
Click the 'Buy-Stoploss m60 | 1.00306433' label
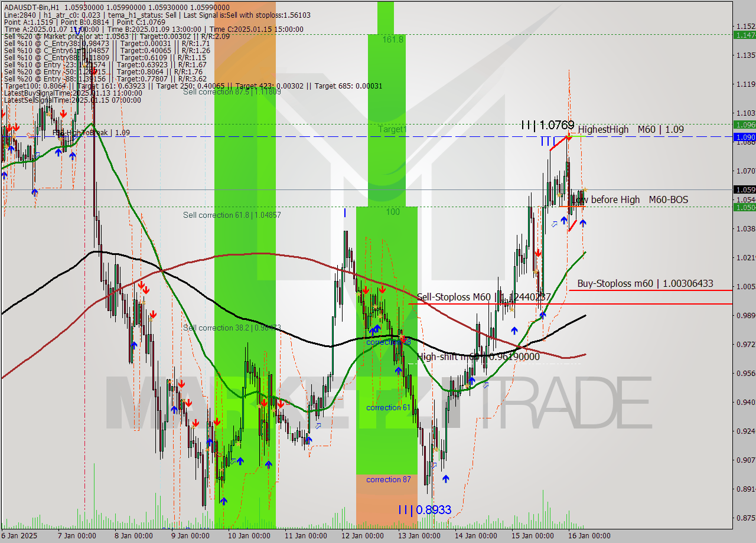[x=645, y=283]
